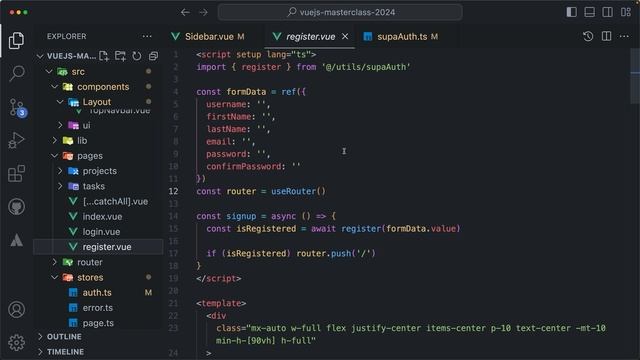Open the Explorer view in activity bar

pyautogui.click(x=16, y=40)
